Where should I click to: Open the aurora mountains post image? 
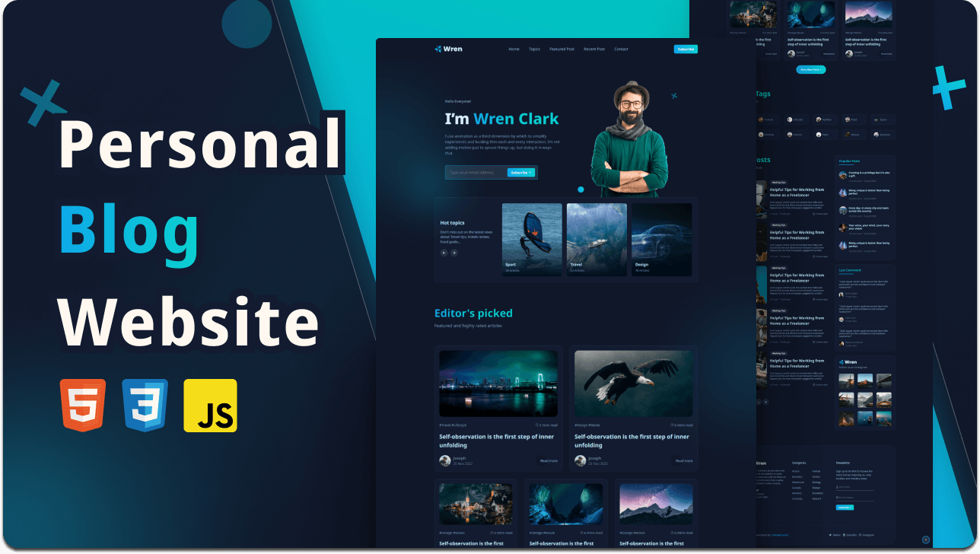(x=565, y=504)
